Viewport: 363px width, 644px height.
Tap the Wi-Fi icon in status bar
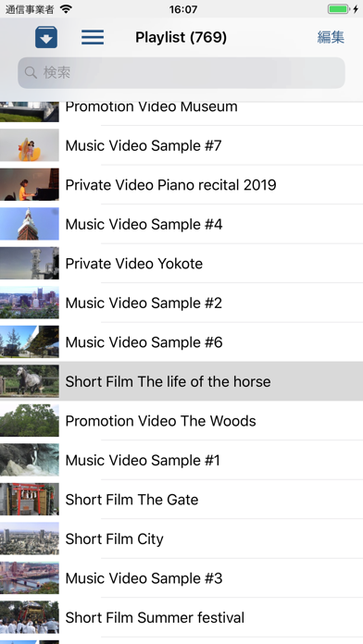(x=66, y=9)
